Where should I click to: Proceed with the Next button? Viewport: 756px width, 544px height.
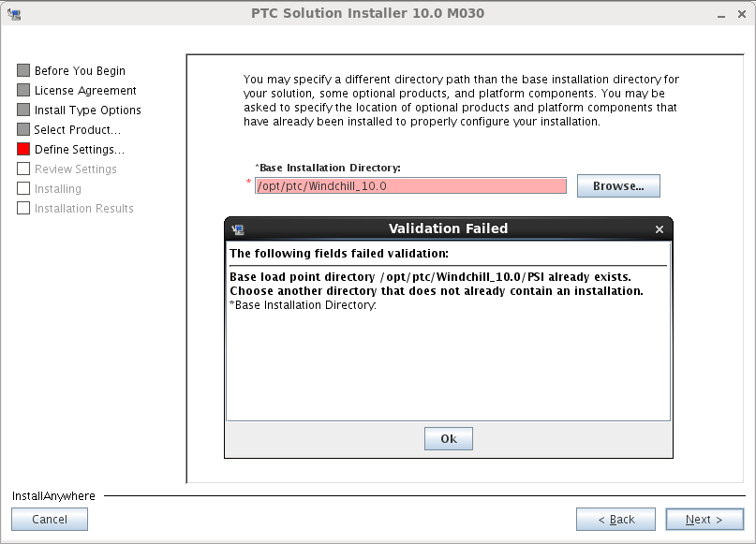[x=704, y=520]
